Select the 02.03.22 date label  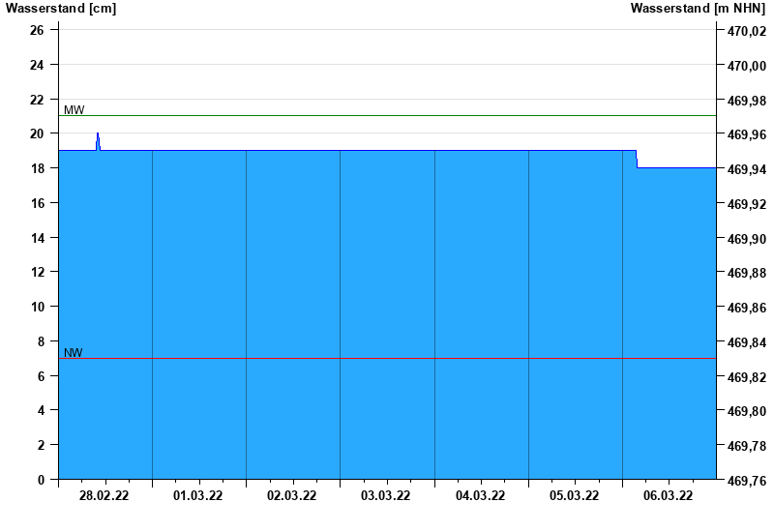[x=292, y=495]
